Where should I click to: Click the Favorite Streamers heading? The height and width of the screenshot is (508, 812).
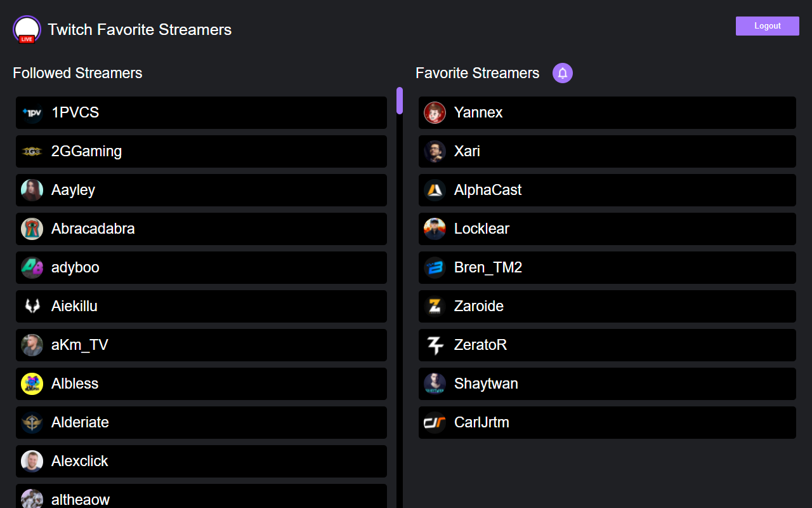click(477, 73)
